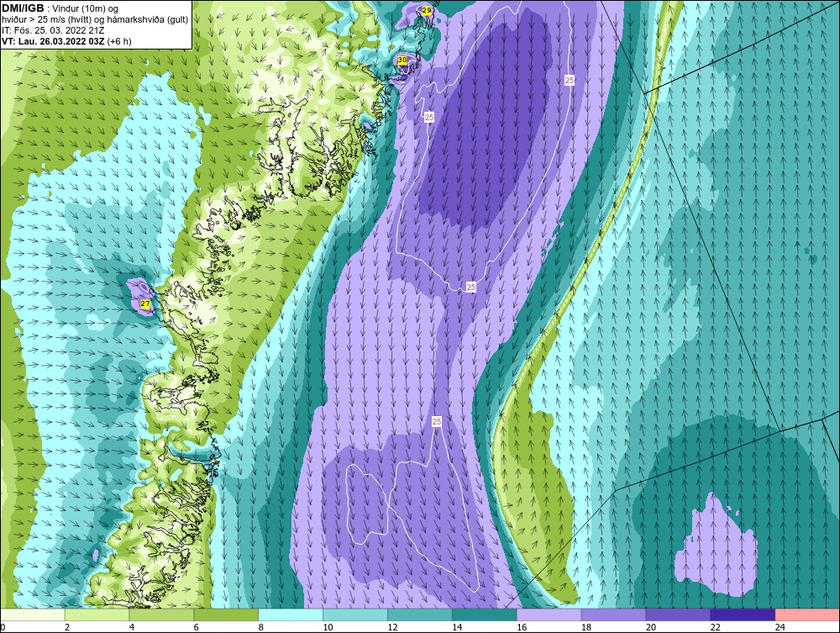Click the DMI/IGB title text

[23, 8]
